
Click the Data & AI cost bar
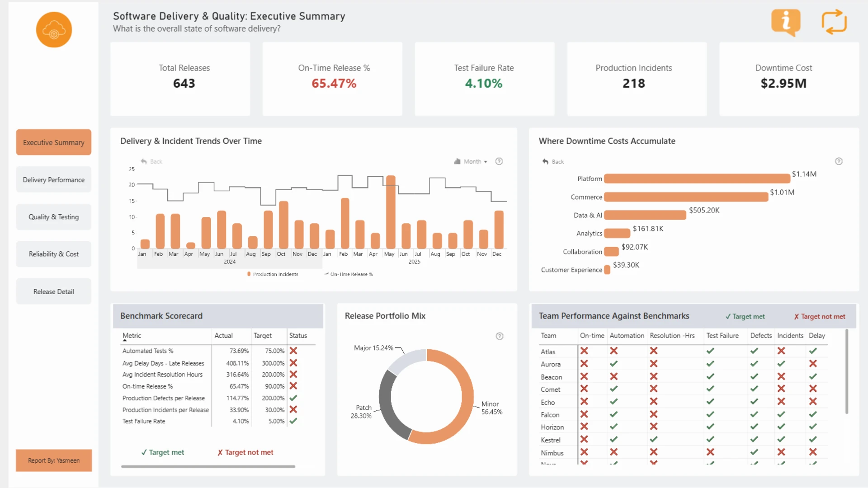point(645,215)
